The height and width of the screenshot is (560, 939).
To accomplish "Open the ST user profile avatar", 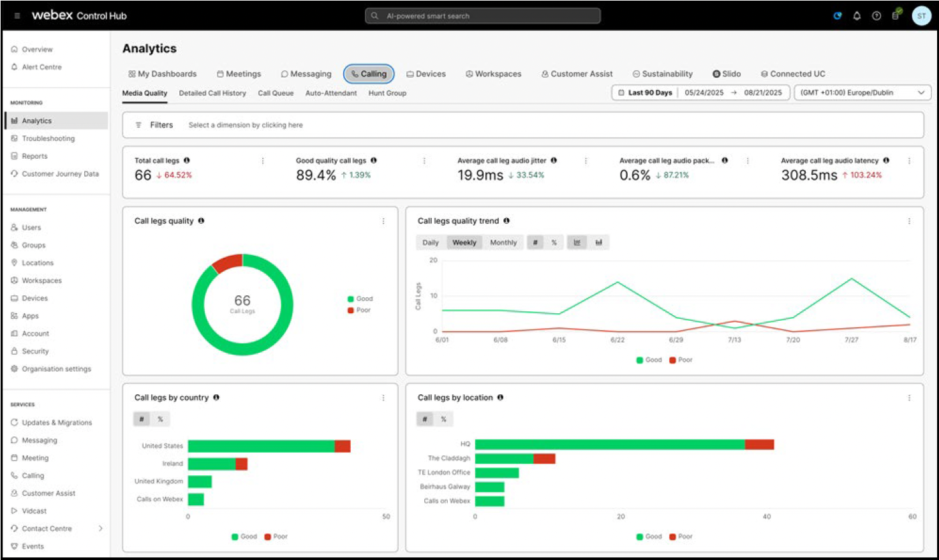I will pos(921,16).
